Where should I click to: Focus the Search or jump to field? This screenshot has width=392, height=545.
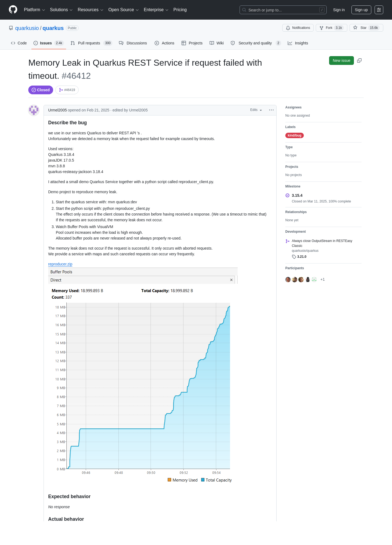click(283, 10)
